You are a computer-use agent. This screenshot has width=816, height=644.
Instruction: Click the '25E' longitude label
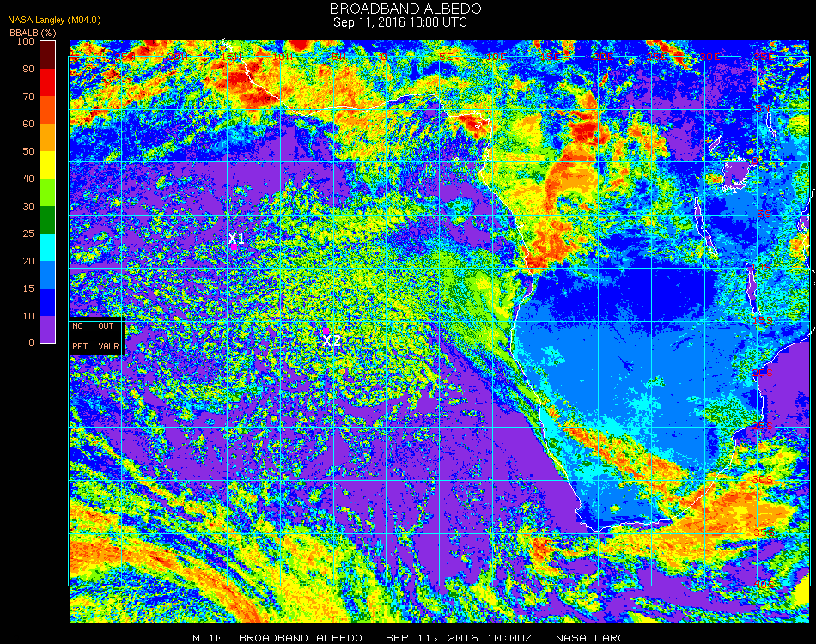(657, 57)
